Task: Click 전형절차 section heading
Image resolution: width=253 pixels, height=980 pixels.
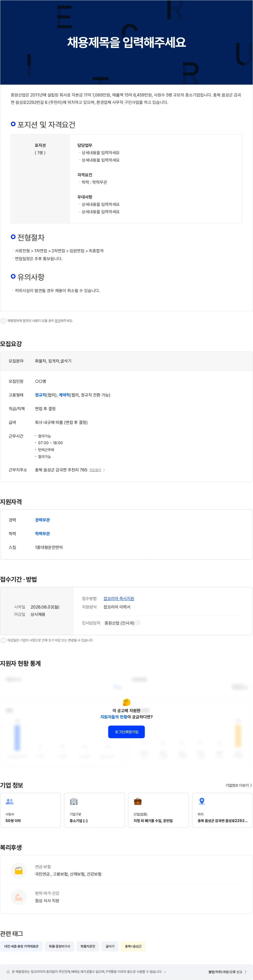Action: tap(31, 237)
